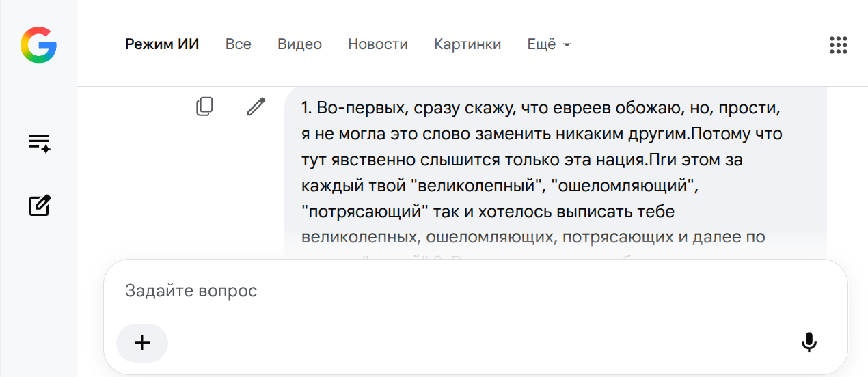The width and height of the screenshot is (868, 377).
Task: Expand the Ещё dropdown menu
Action: coord(549,44)
